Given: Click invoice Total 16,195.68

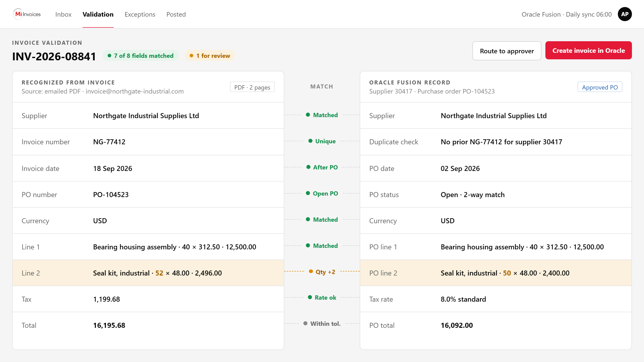Looking at the screenshot, I should pos(109,325).
